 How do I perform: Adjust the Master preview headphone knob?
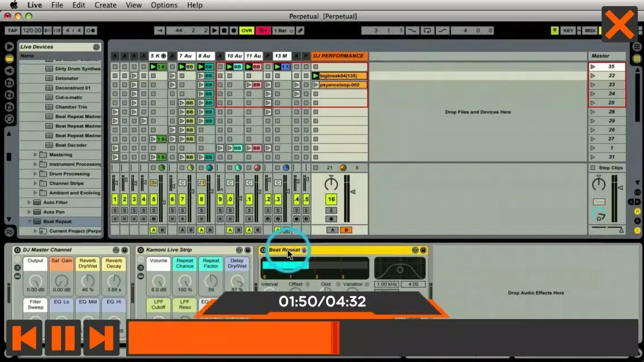tap(599, 214)
